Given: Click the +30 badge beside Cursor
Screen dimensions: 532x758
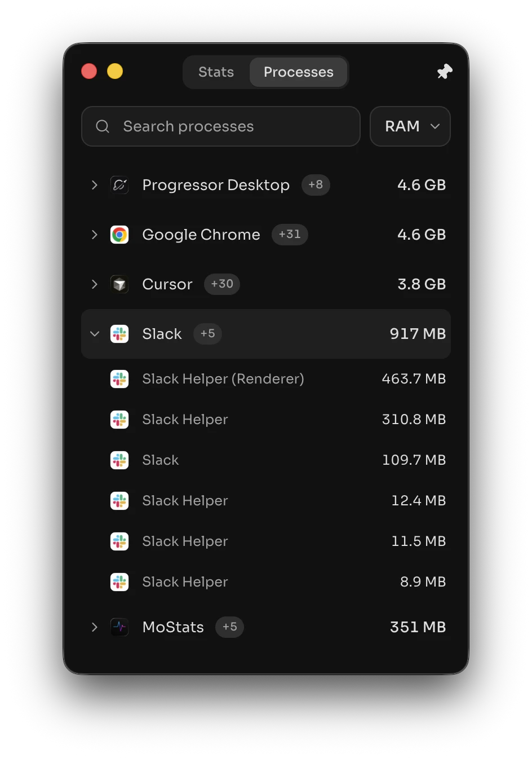Looking at the screenshot, I should coord(222,284).
